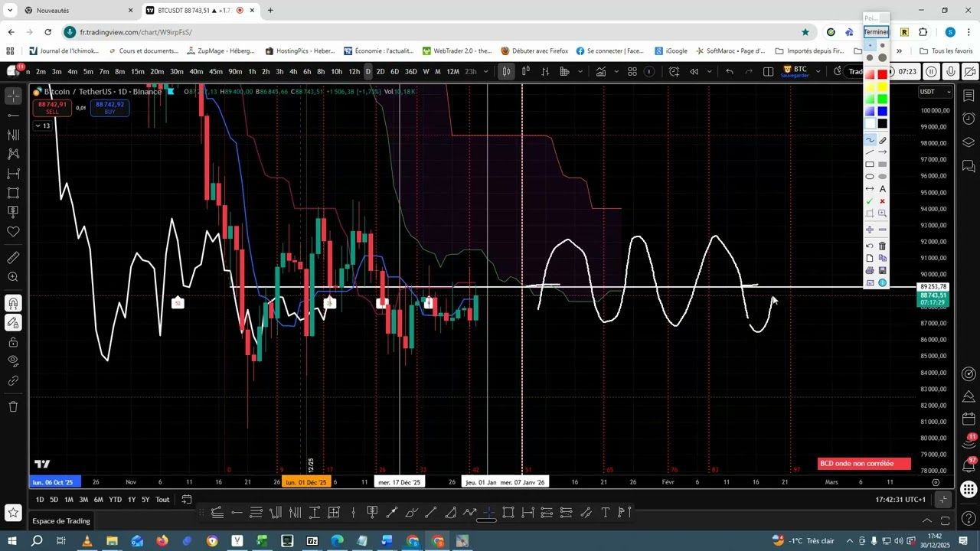Create a new alert with the clock icon
The width and height of the screenshot is (980, 551).
pyautogui.click(x=673, y=71)
